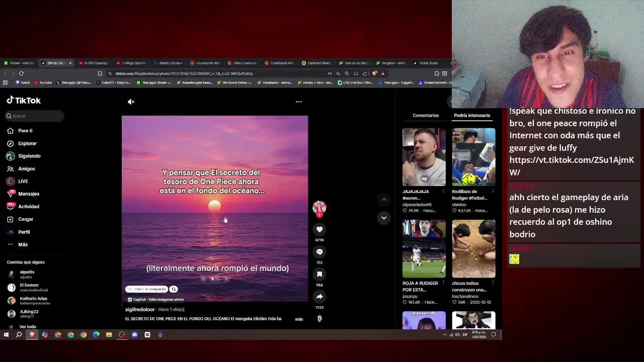Open the YouTube bookmark in bookmarks bar

click(43, 82)
